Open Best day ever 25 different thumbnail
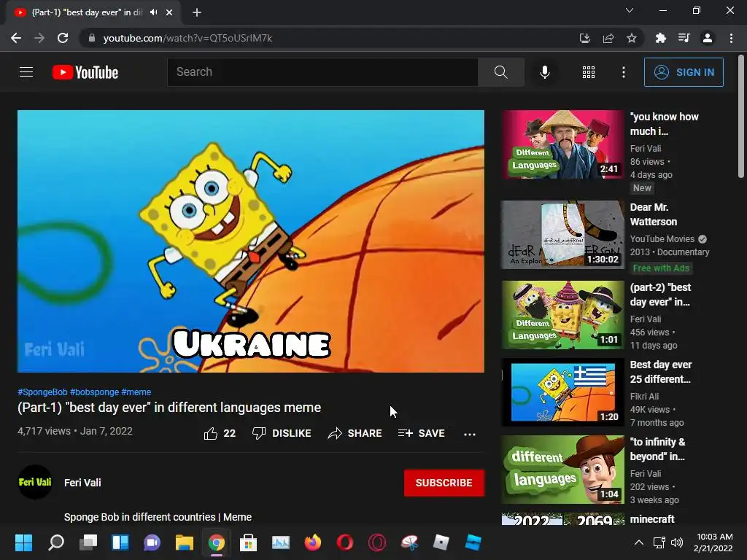The width and height of the screenshot is (747, 560). [562, 392]
